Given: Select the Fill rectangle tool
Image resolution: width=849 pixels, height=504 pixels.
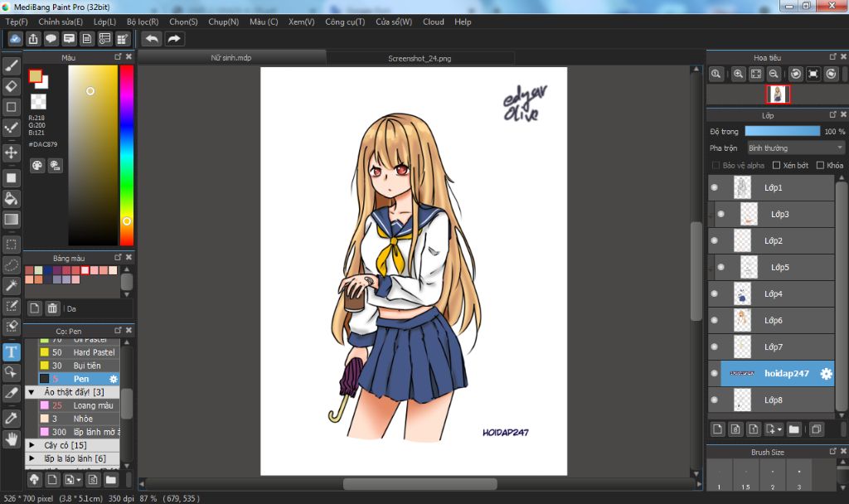Looking at the screenshot, I should tap(12, 178).
